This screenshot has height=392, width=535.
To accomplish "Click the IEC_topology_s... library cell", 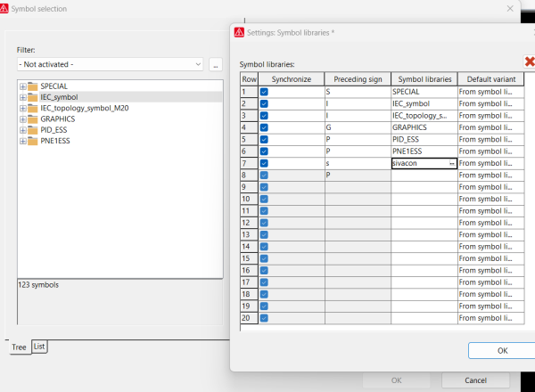I will [x=424, y=116].
